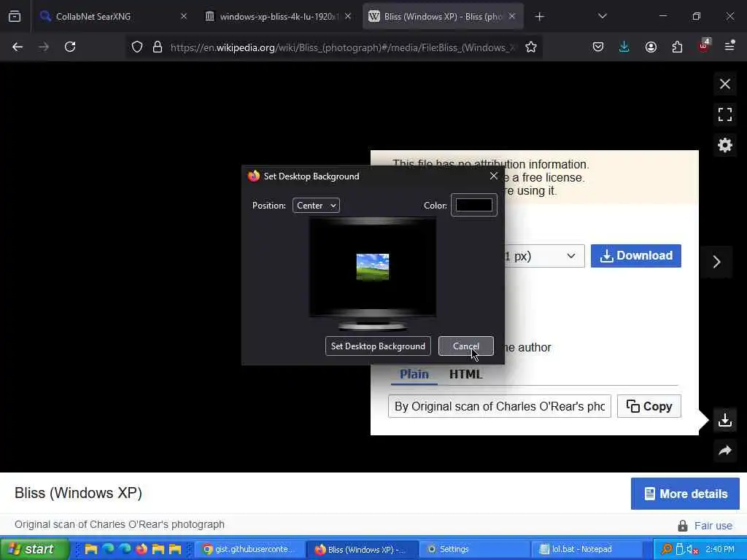Select the HTML attribution tab
This screenshot has width=747, height=560.
tap(466, 374)
